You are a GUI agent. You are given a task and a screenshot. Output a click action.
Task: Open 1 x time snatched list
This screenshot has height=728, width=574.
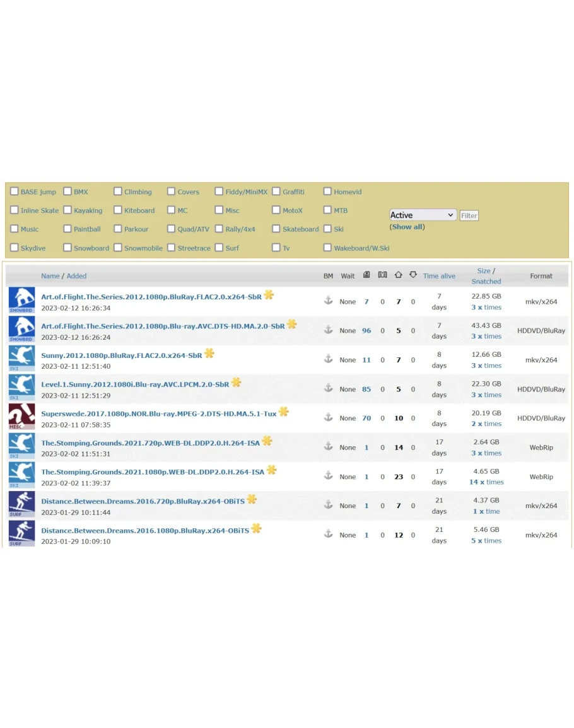point(486,511)
